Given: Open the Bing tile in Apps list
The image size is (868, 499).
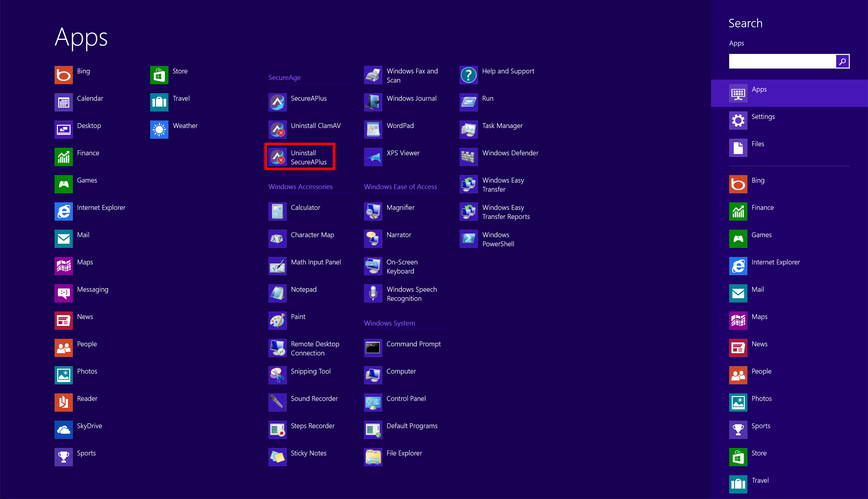Looking at the screenshot, I should click(63, 75).
